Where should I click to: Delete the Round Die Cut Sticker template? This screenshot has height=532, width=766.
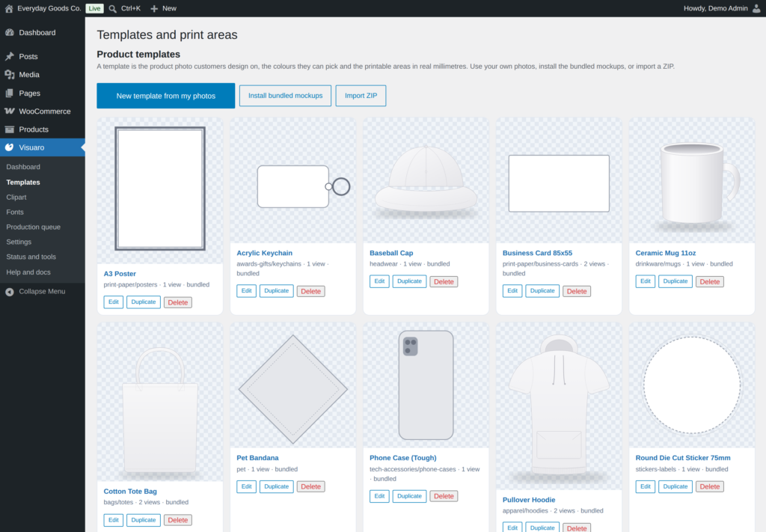point(710,486)
